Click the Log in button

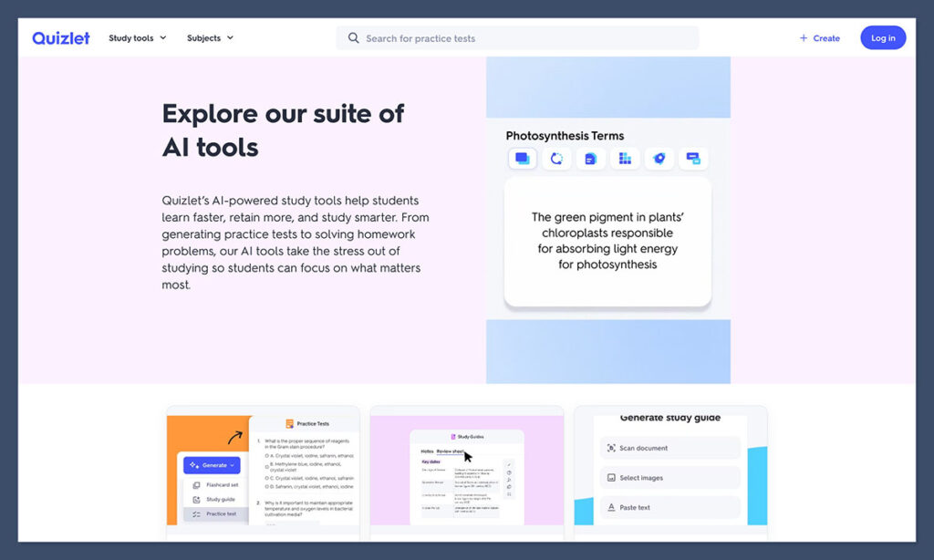point(882,37)
